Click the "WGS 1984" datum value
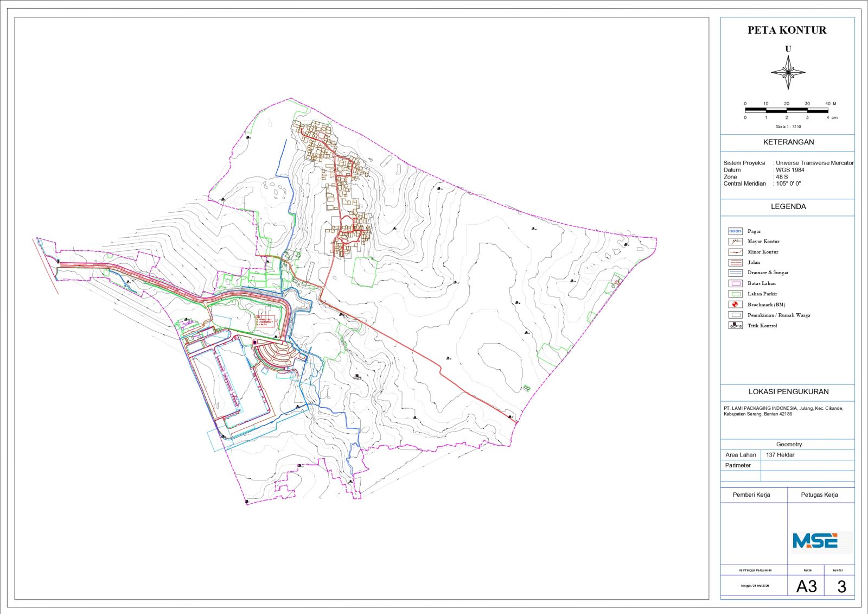868x614 pixels. coord(790,170)
